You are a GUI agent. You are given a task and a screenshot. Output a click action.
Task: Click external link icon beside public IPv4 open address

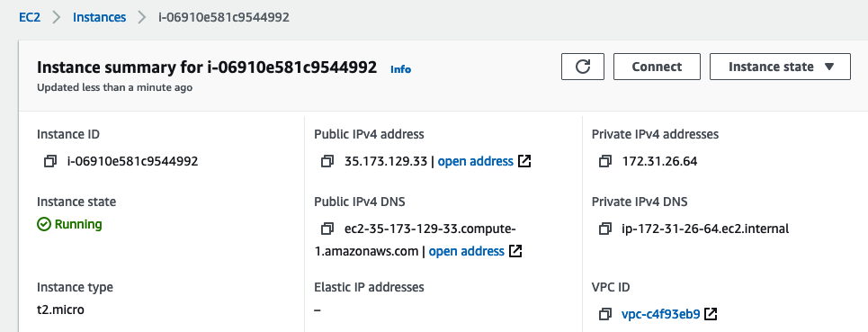[x=523, y=162]
